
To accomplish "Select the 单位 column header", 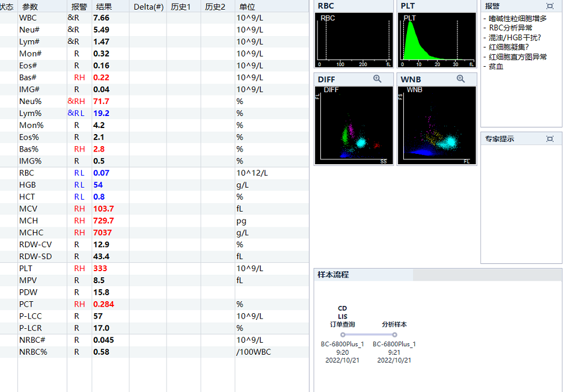I will tap(247, 7).
